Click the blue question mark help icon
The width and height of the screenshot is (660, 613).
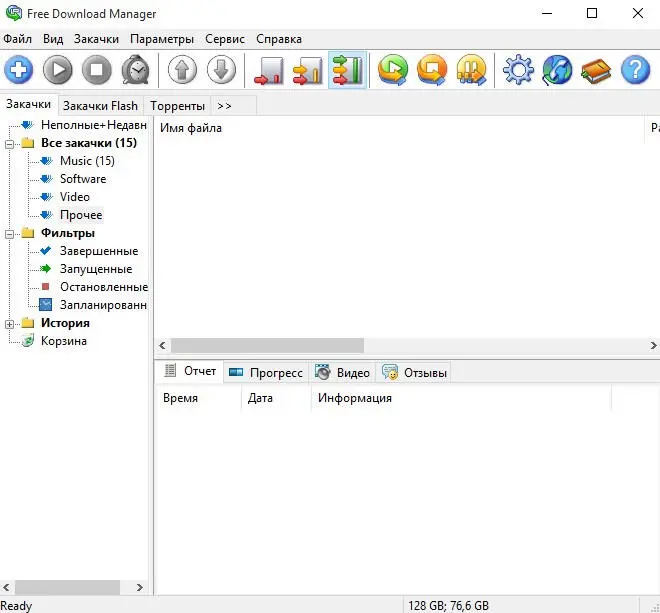pos(636,70)
